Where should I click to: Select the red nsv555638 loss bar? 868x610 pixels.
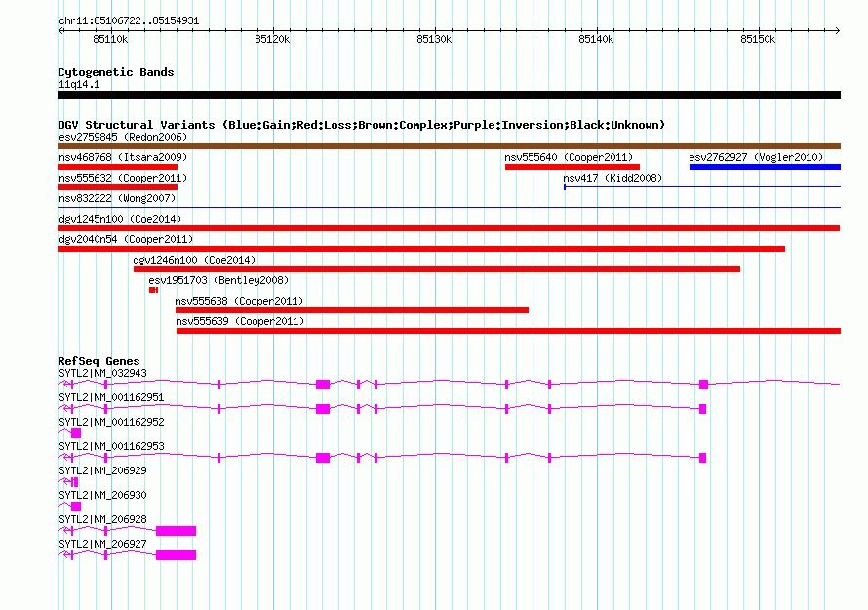point(352,310)
